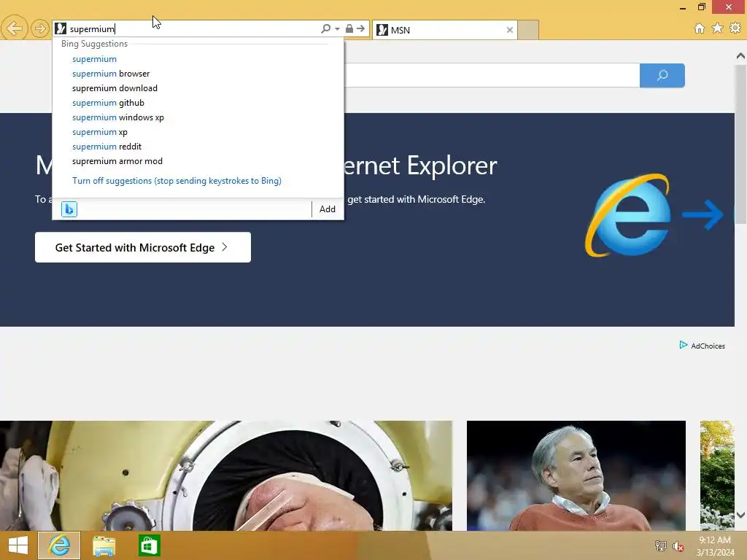Open Favorites star icon

point(718,28)
